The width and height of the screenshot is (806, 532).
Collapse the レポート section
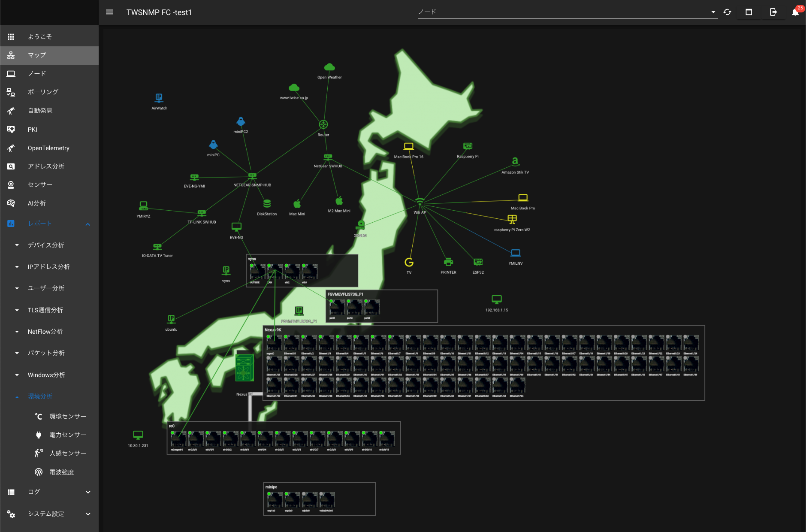pyautogui.click(x=49, y=224)
